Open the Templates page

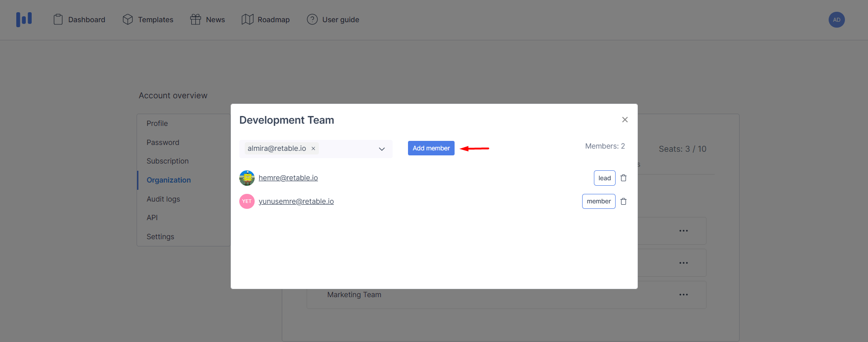pos(148,19)
